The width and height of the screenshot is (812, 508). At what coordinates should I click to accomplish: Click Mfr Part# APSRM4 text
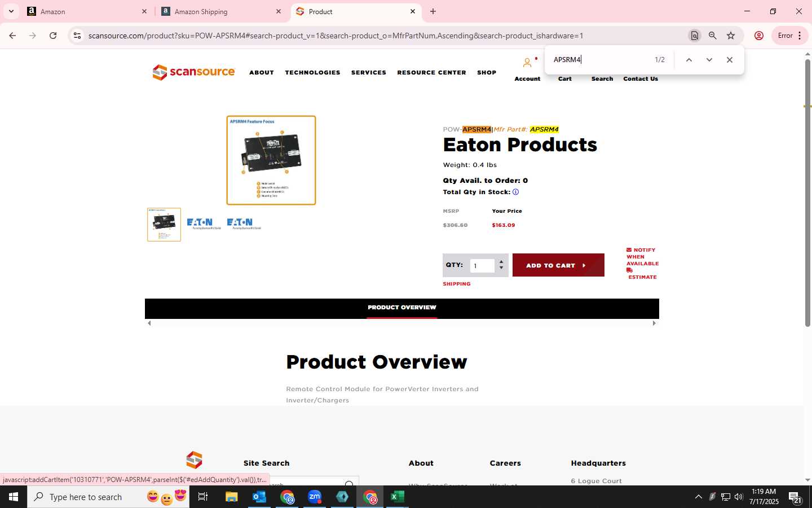(526, 129)
